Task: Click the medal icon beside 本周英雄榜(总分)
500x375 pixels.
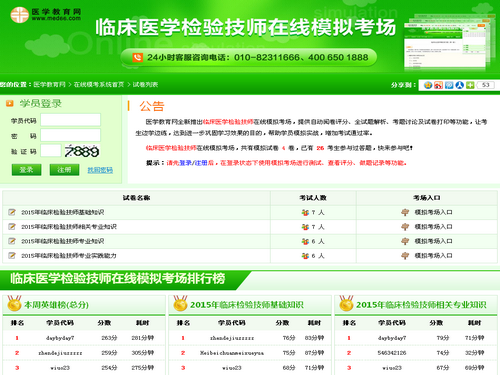Action: (x=14, y=303)
